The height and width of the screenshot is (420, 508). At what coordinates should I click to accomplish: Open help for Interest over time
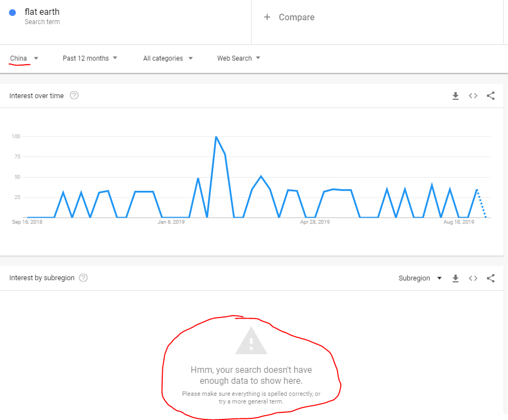[x=75, y=95]
